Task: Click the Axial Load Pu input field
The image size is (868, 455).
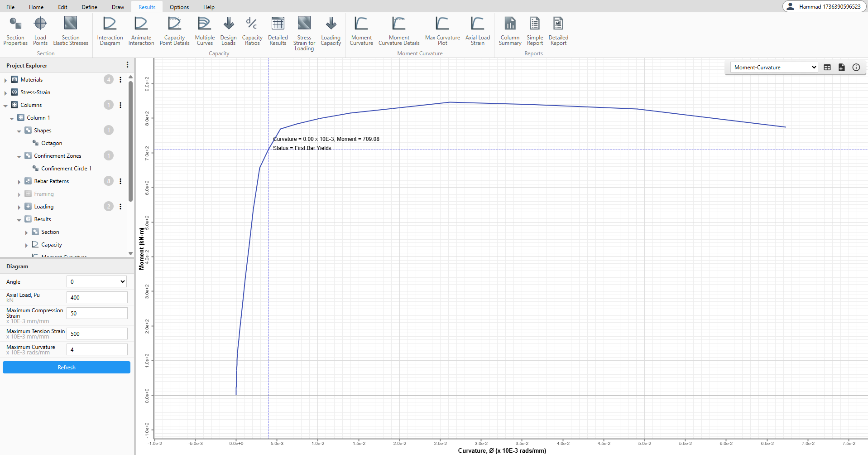Action: (x=97, y=297)
